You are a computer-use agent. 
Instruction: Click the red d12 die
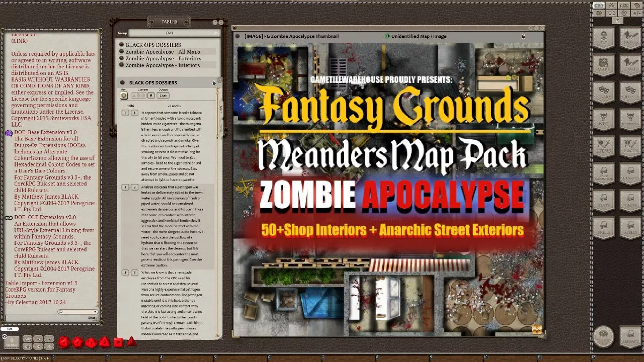tap(77, 342)
